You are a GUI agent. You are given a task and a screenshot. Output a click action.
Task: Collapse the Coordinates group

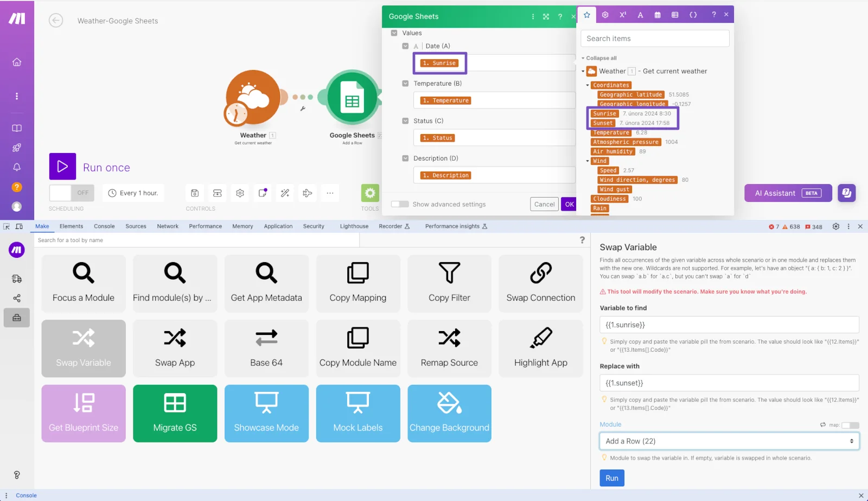pos(588,85)
